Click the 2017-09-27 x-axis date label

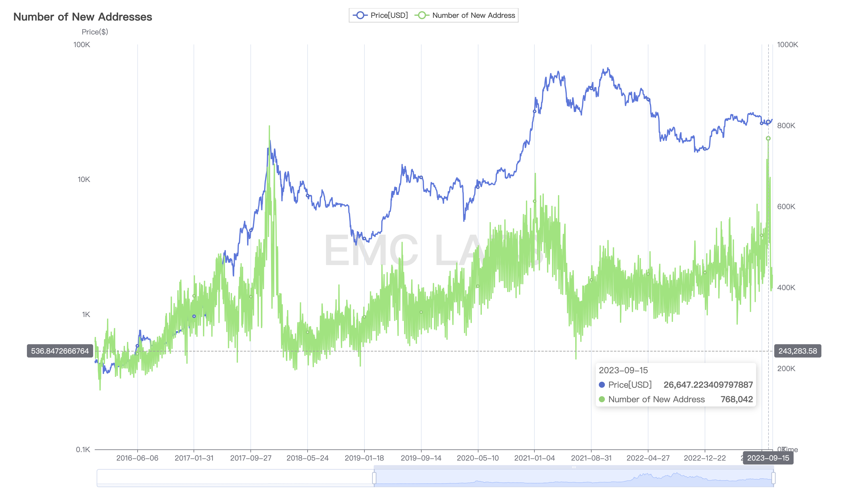(250, 458)
